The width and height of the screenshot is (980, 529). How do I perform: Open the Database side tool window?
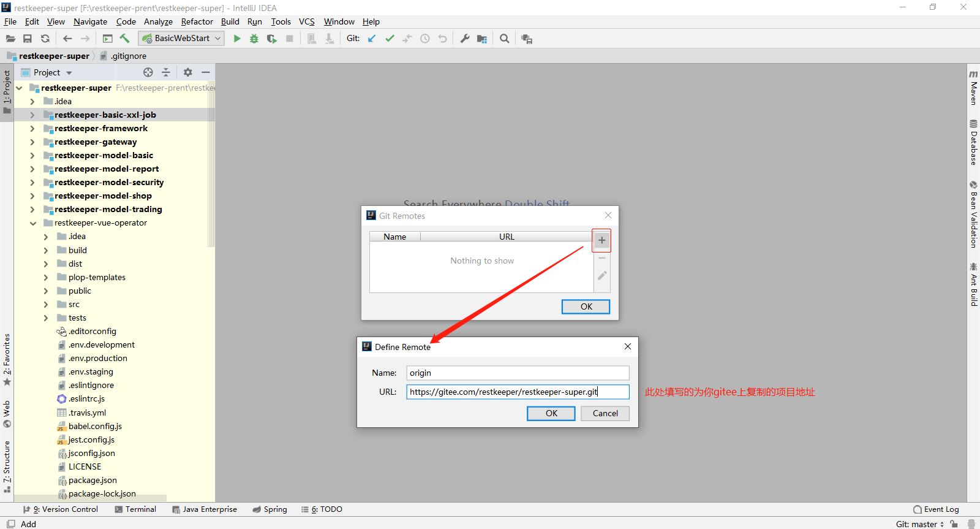973,142
